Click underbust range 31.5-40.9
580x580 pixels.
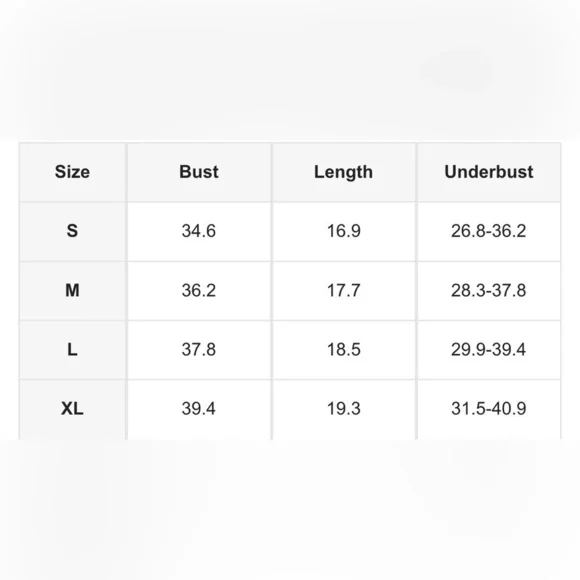tap(489, 408)
